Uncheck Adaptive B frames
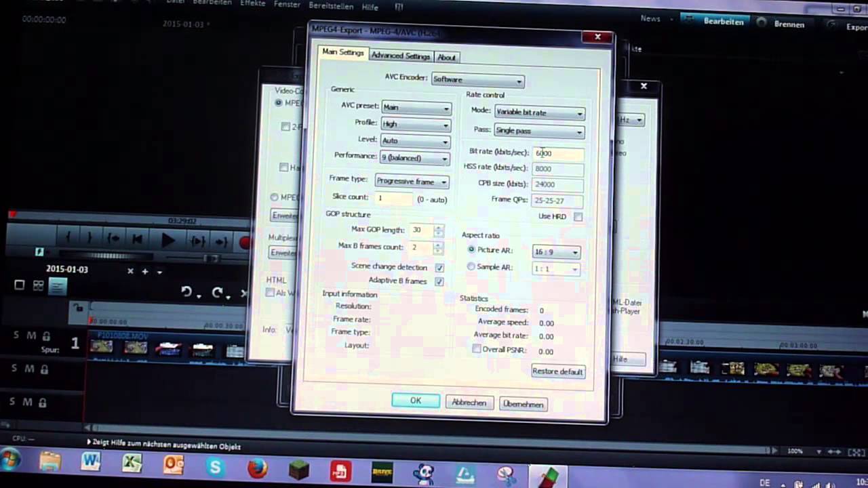 click(439, 281)
